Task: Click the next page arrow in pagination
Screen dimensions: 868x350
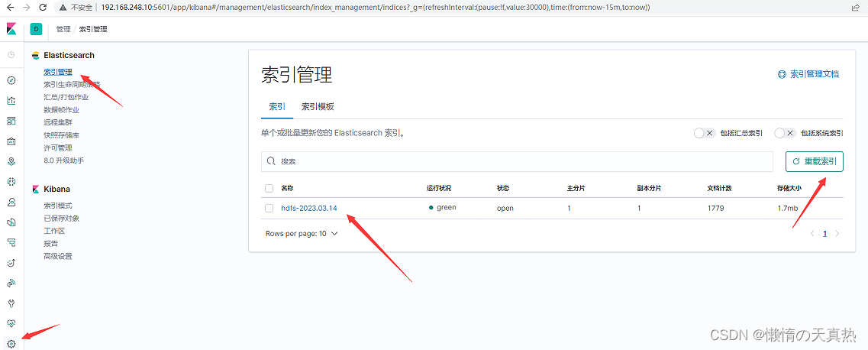Action: pyautogui.click(x=837, y=234)
